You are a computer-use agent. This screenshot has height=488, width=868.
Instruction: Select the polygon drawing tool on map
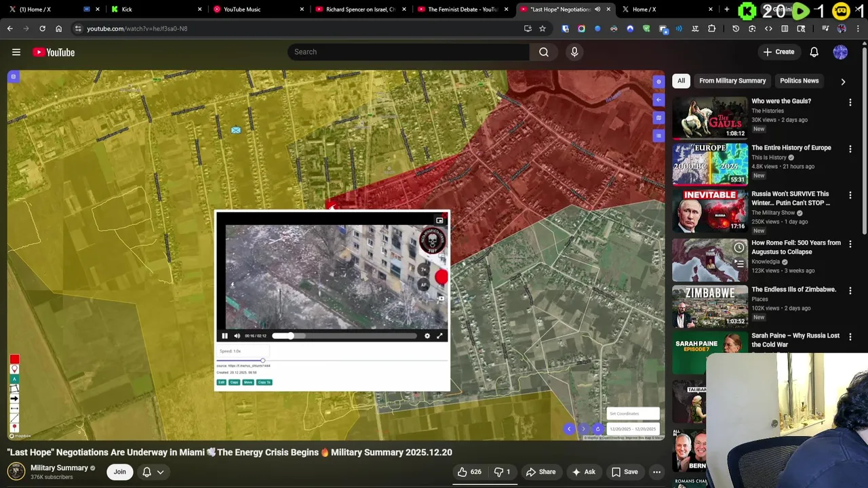(14, 389)
